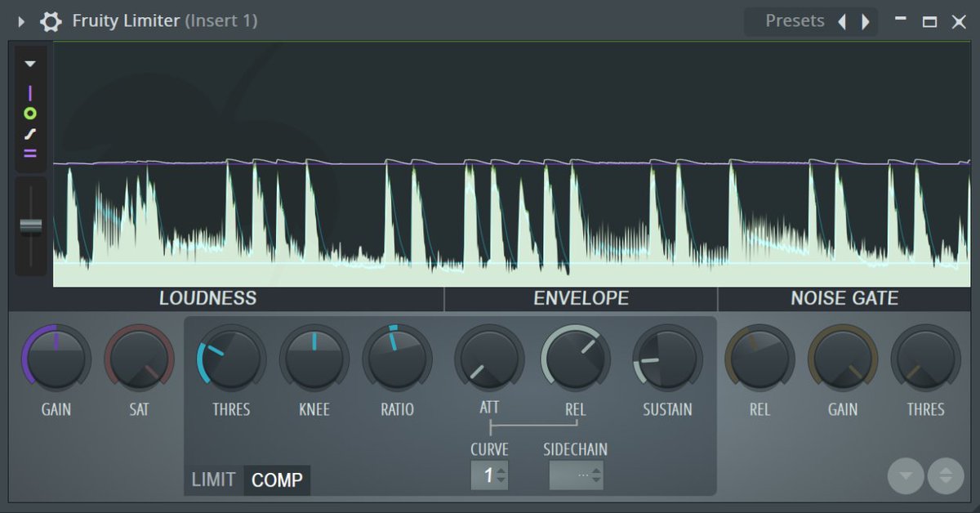Viewport: 980px width, 513px height.
Task: Click the Loudness GAIN knob
Action: (x=56, y=359)
